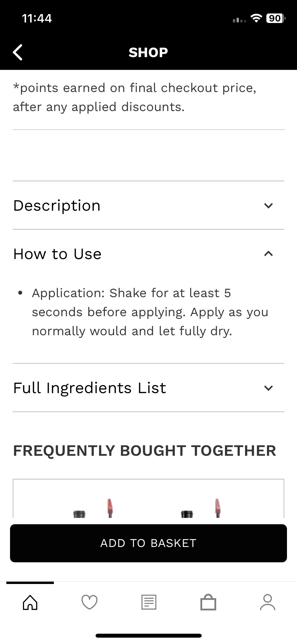This screenshot has width=297, height=644.
Task: Expand the Description section chevron
Action: pos(268,206)
